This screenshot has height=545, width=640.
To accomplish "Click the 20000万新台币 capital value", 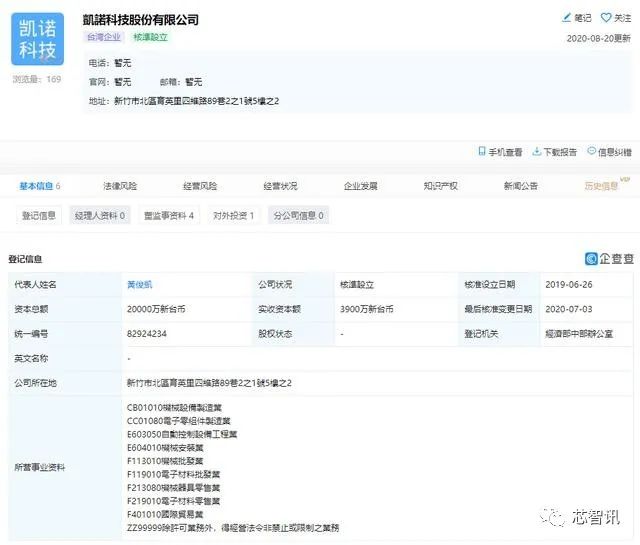I will point(156,309).
